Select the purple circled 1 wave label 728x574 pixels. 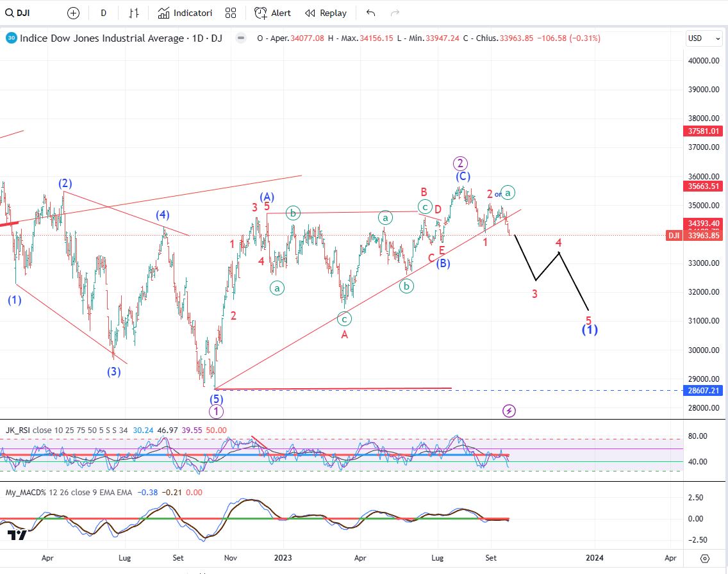tap(217, 411)
